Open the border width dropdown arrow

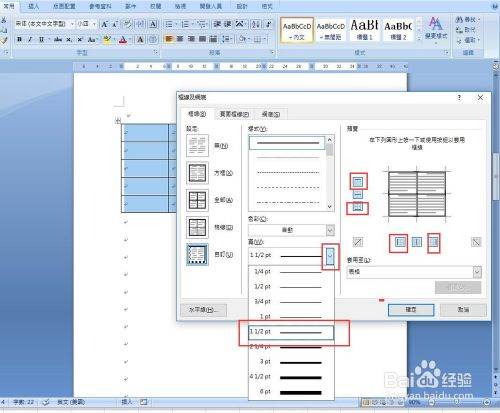(330, 256)
